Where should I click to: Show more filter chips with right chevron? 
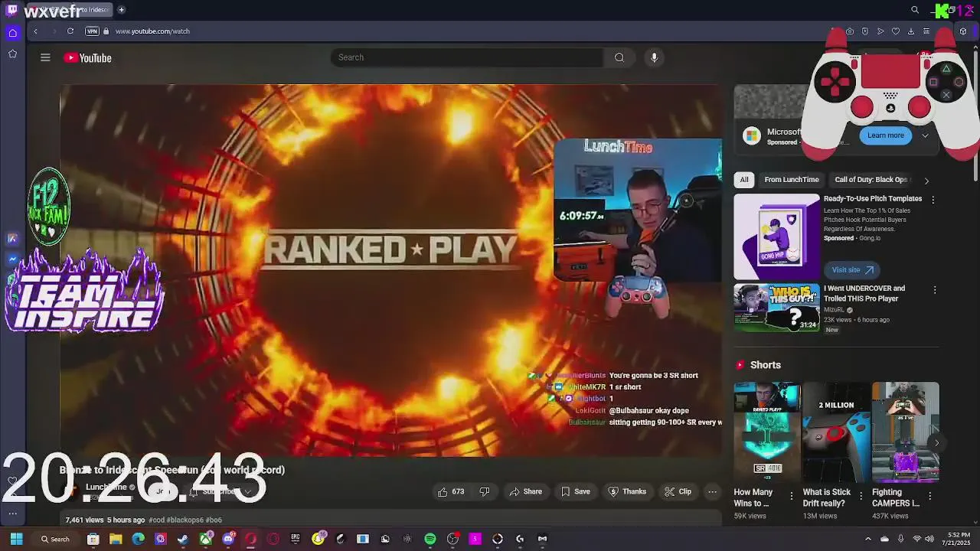[x=926, y=181]
